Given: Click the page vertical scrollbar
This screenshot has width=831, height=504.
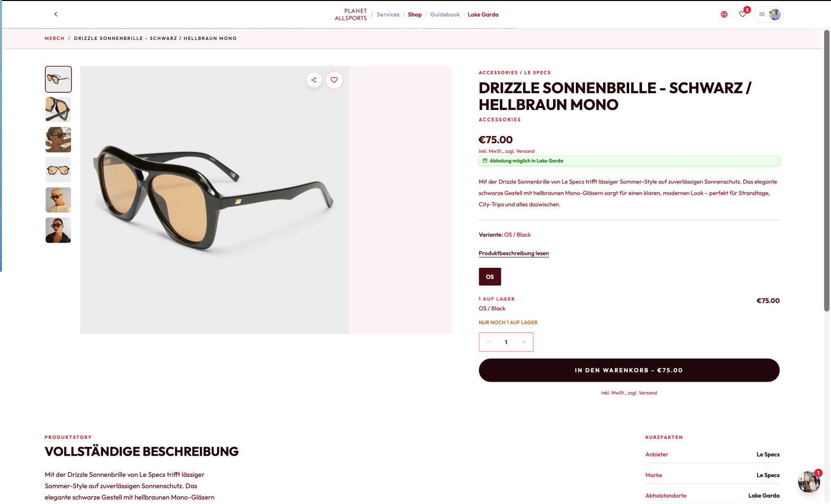Looking at the screenshot, I should click(827, 171).
